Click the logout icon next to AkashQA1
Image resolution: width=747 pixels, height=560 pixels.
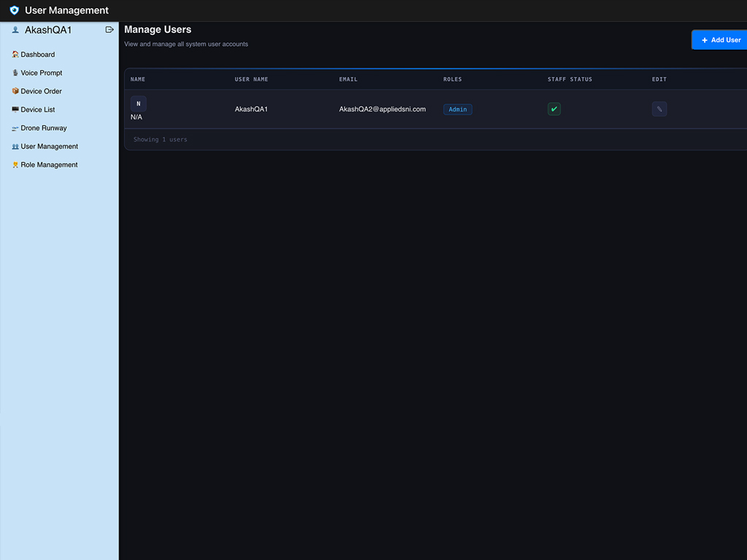109,29
